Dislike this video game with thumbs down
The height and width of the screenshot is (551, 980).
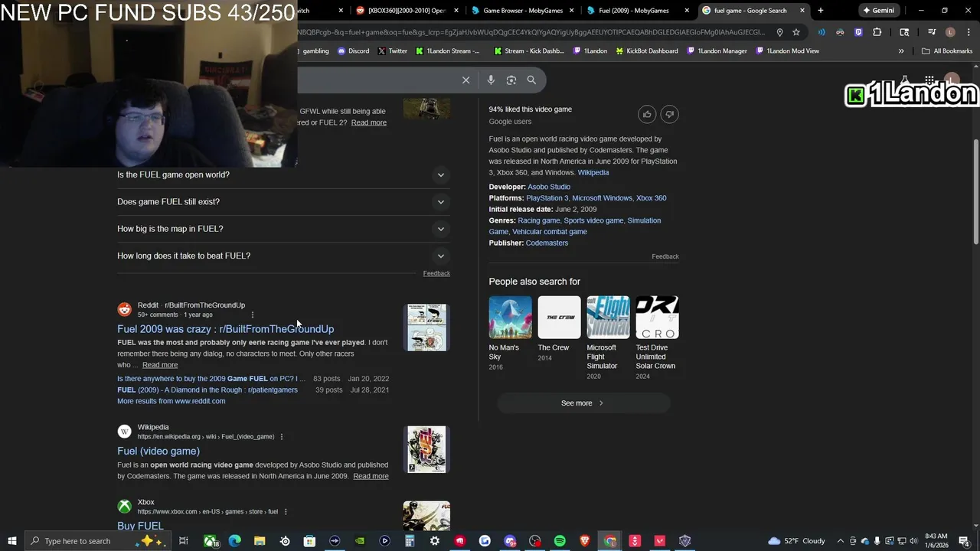tap(670, 114)
